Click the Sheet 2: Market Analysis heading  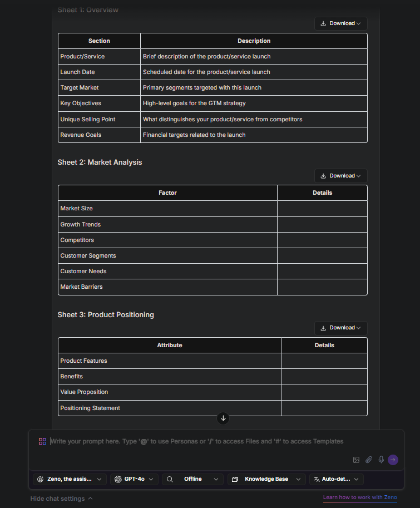(x=100, y=162)
